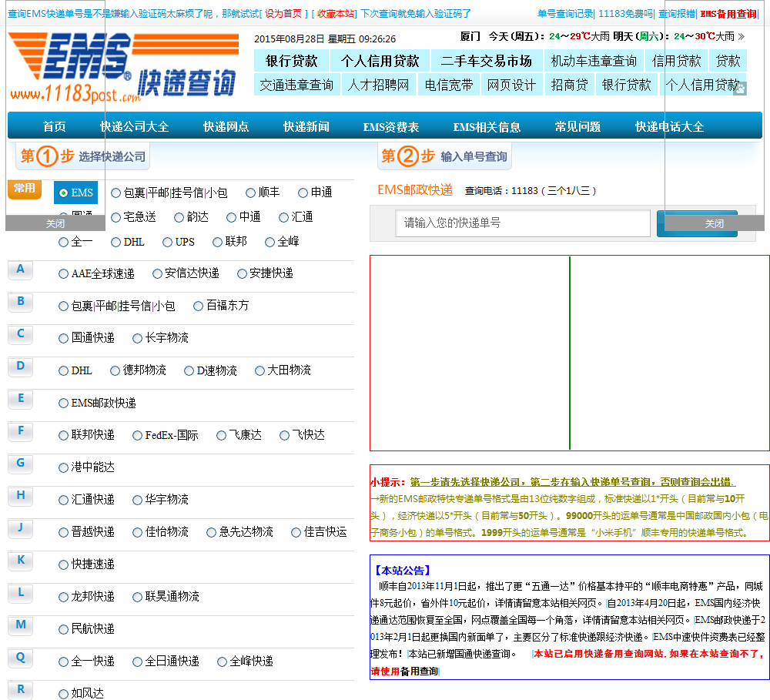This screenshot has height=700, width=770.
Task: Select 飞康达 radio option
Action: tap(222, 436)
